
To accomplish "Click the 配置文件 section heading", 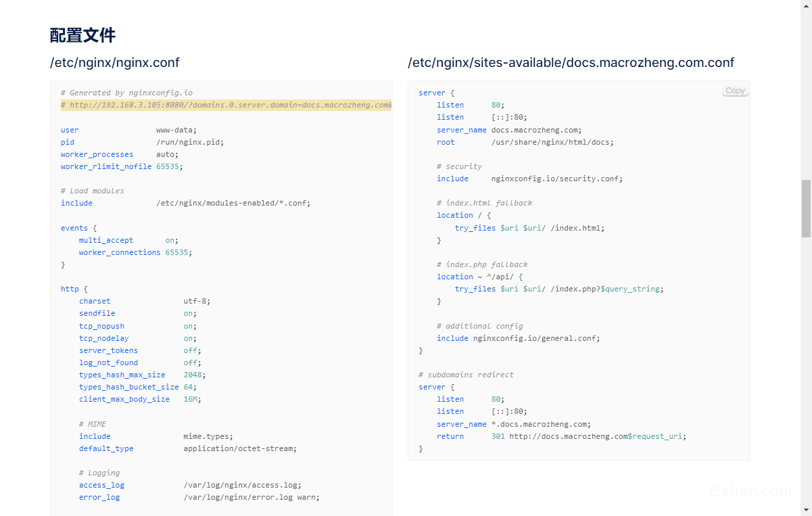I will click(82, 35).
